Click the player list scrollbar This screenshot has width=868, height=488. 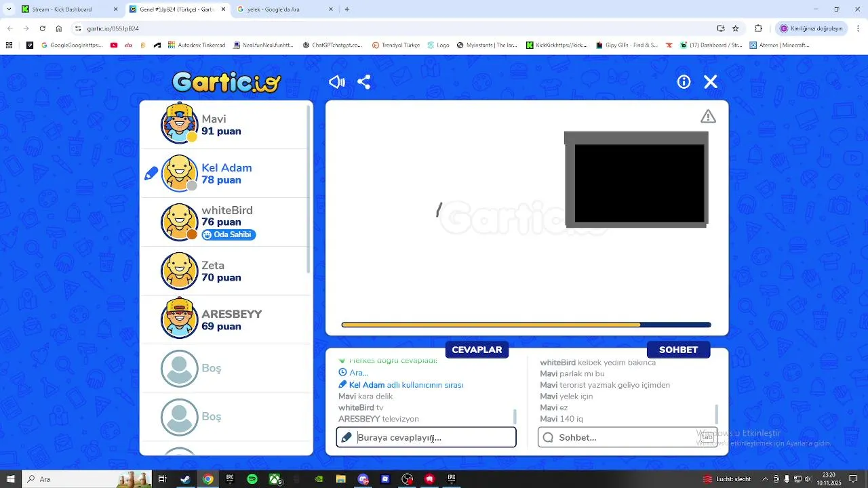pos(309,190)
